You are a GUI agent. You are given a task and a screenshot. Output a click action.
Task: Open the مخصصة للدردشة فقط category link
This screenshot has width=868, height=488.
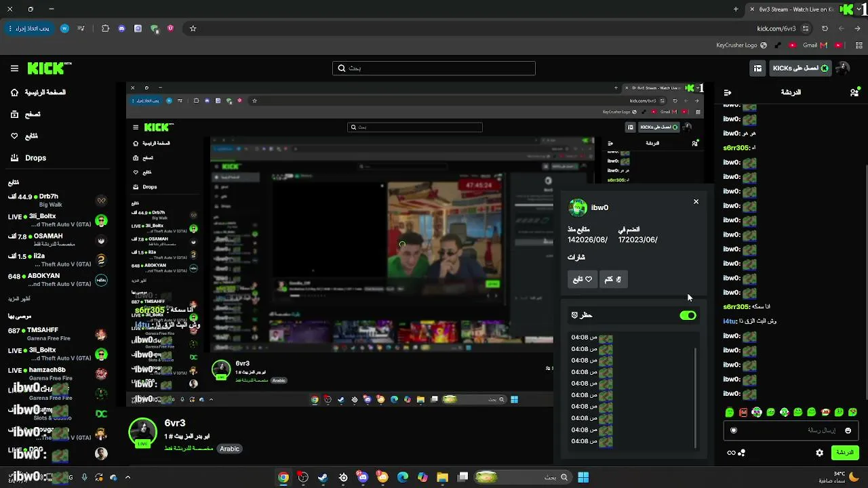189,449
